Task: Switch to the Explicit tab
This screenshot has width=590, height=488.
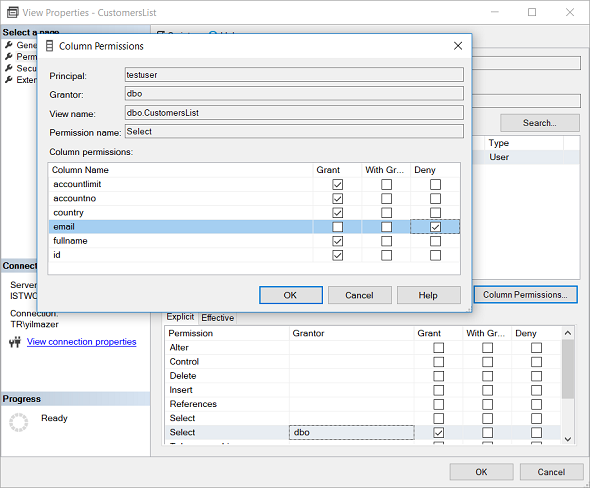Action: [180, 317]
